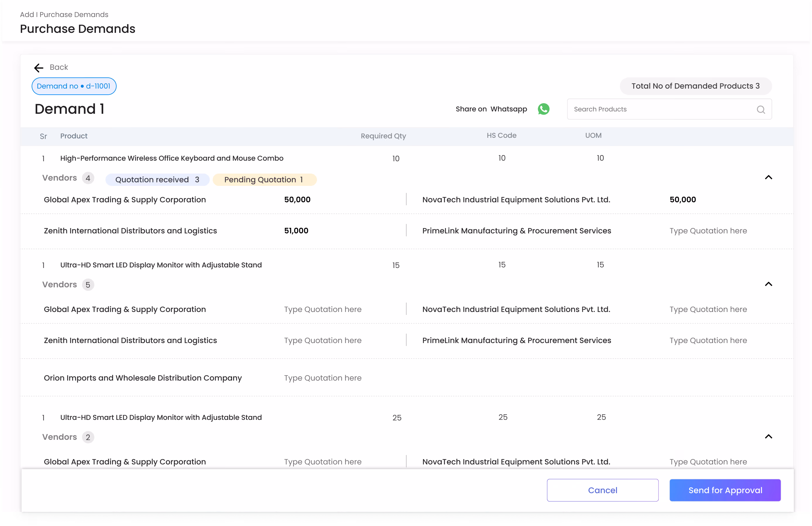The image size is (812, 526).
Task: Click the Vendors count badge 2
Action: (x=88, y=437)
